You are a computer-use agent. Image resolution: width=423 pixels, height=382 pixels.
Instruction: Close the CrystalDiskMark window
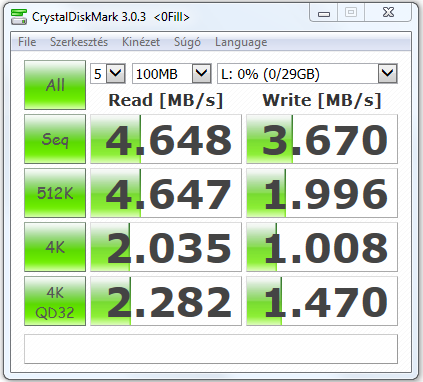388,13
